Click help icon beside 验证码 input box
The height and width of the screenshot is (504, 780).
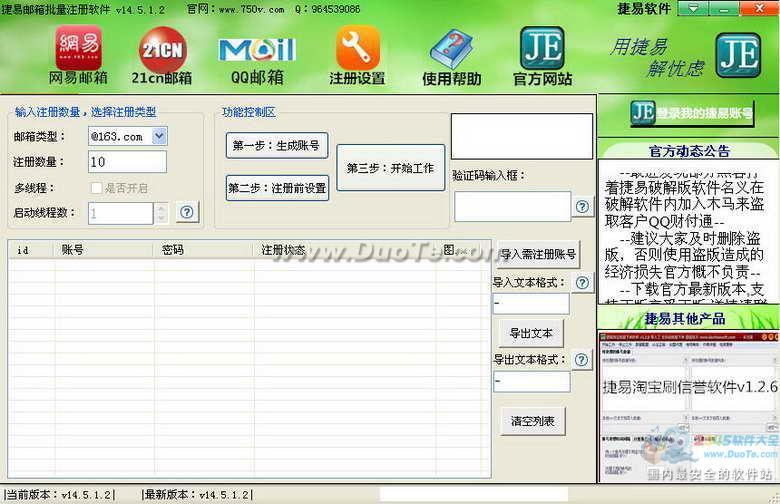583,206
